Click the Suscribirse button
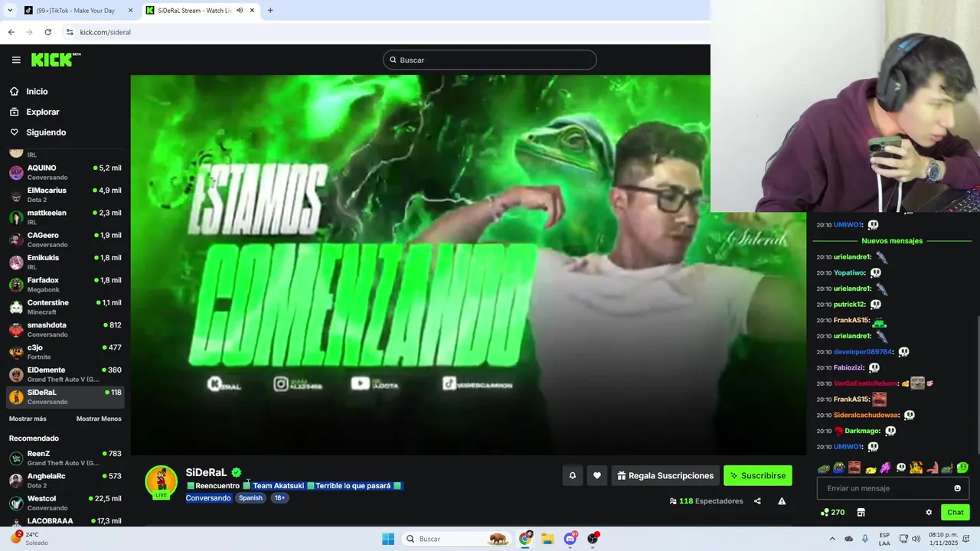 pos(758,475)
